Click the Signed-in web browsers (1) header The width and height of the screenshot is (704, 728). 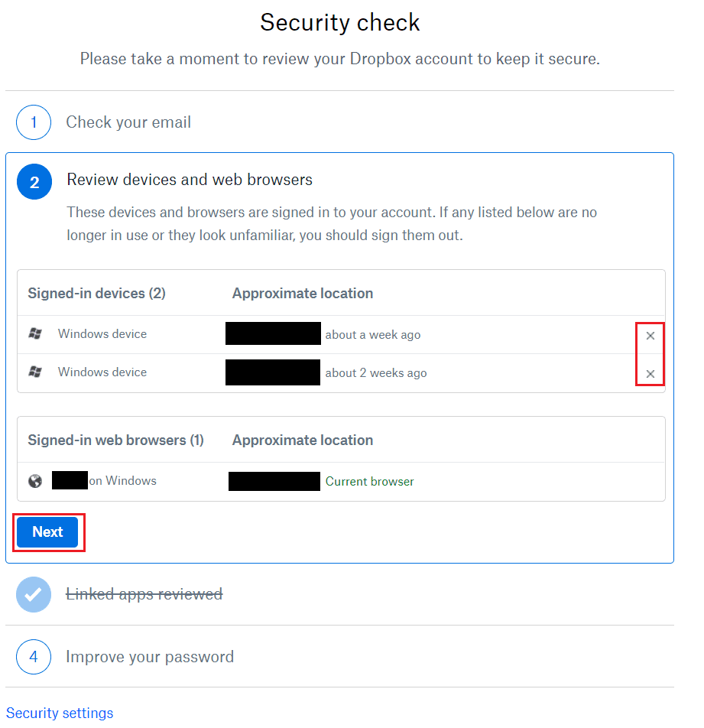115,440
